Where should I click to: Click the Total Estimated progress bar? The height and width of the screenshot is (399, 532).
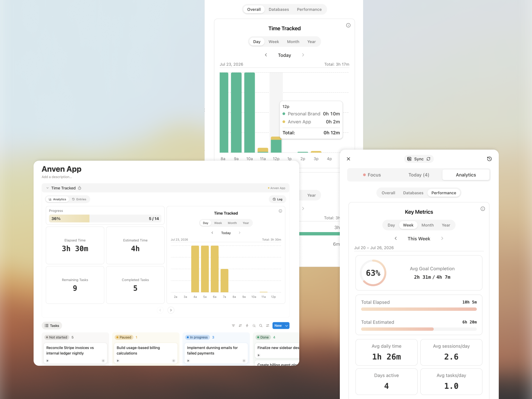pyautogui.click(x=419, y=329)
